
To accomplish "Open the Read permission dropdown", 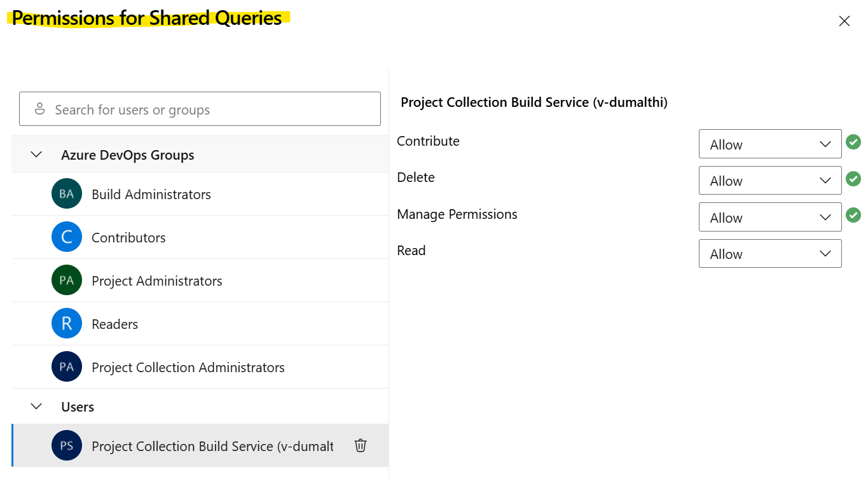I will click(x=770, y=253).
